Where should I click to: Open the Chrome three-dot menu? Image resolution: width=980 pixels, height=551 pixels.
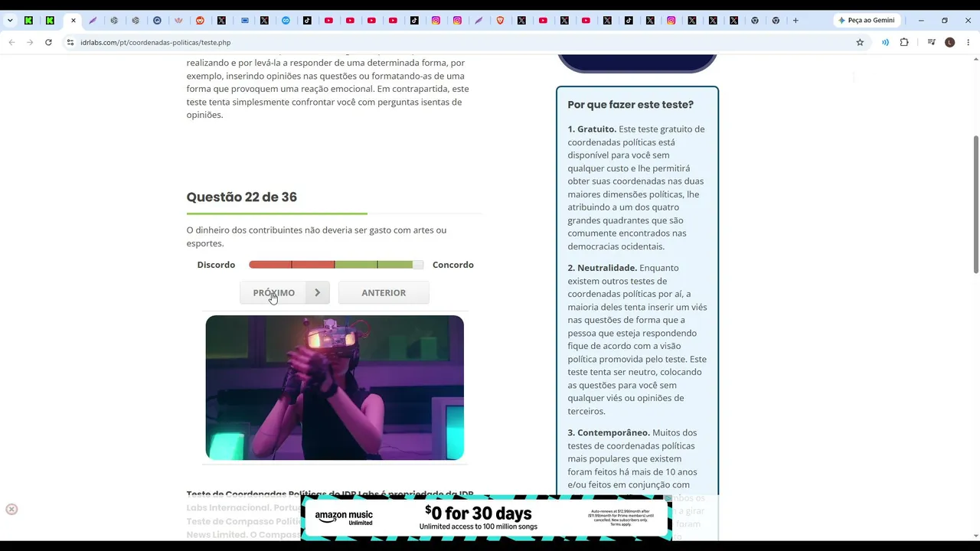pyautogui.click(x=968, y=42)
